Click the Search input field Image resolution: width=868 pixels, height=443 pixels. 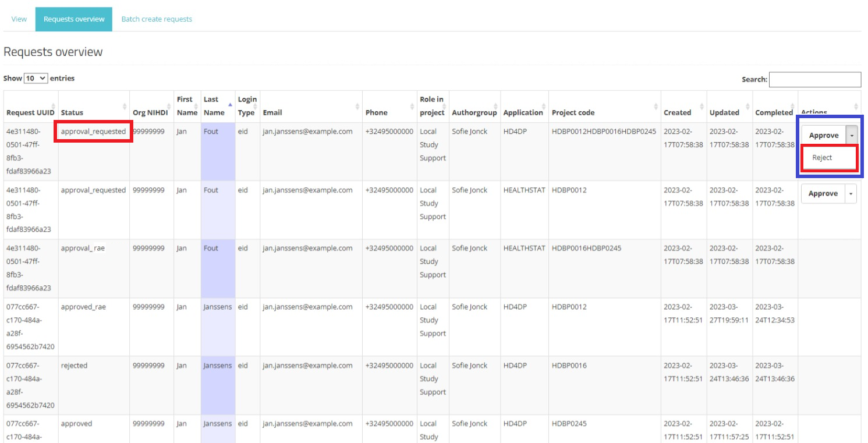click(x=814, y=79)
